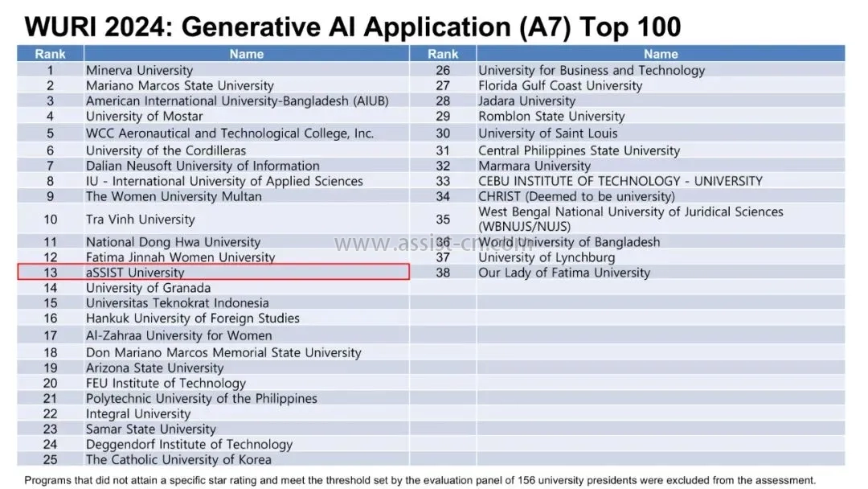Screen dimensions: 868x489
Task: Click "Mariano Marcos State University" row name
Action: click(x=180, y=86)
